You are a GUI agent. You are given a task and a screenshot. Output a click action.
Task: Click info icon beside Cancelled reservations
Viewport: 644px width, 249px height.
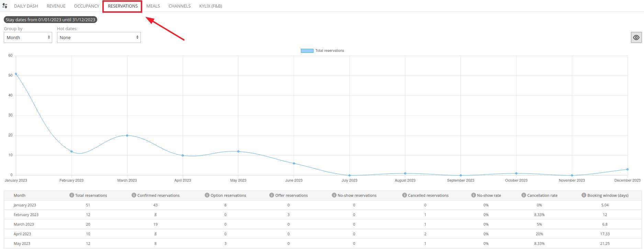coord(404,195)
